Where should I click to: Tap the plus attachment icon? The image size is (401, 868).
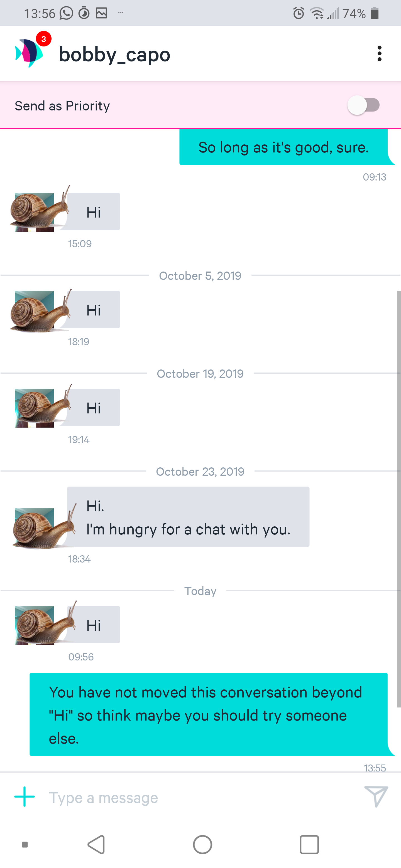click(24, 797)
